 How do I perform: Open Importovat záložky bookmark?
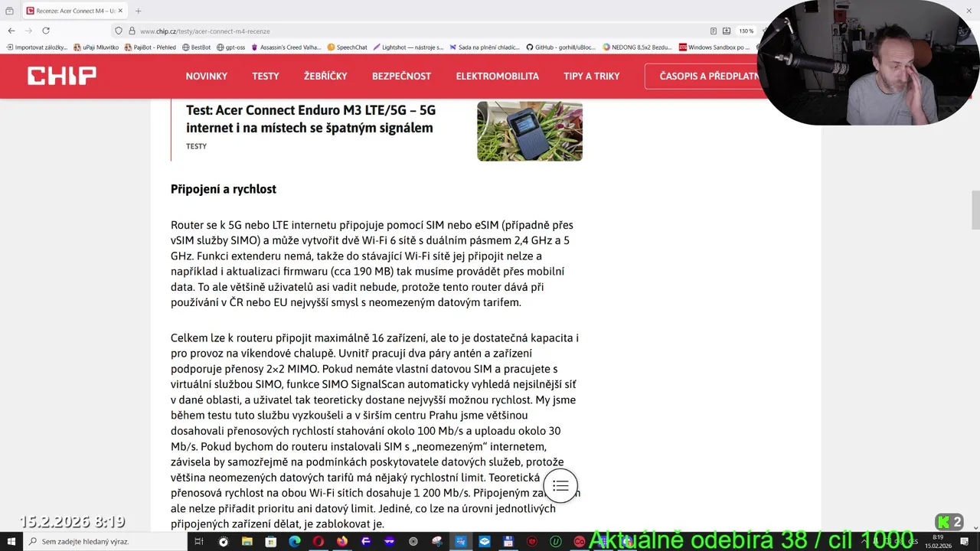[37, 47]
